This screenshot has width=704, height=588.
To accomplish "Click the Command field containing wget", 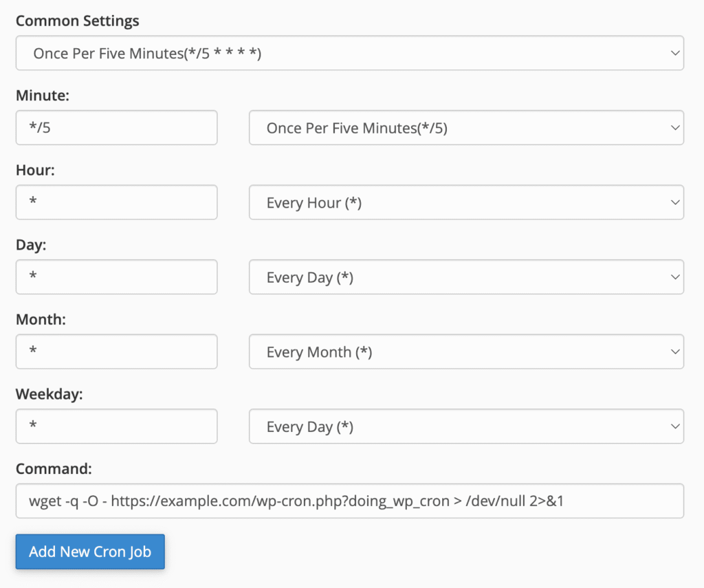I will pyautogui.click(x=349, y=501).
